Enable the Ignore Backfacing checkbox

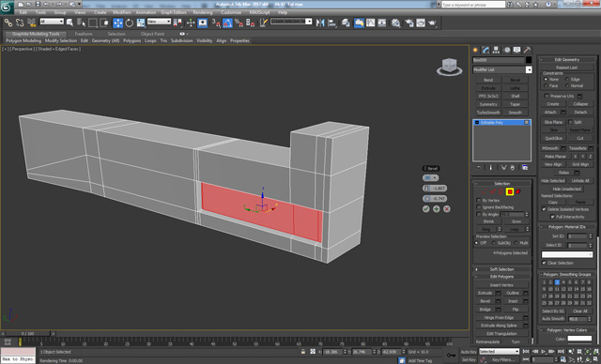point(478,207)
